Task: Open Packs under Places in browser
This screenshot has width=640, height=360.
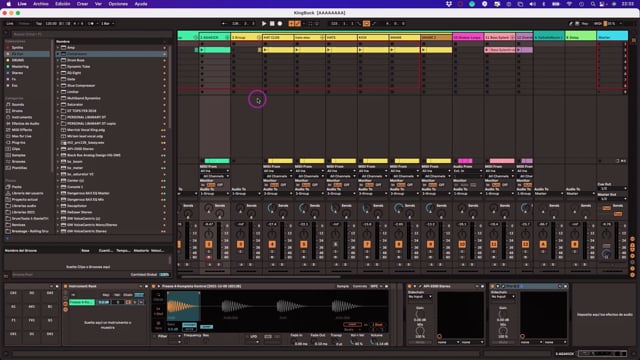Action: [16, 187]
